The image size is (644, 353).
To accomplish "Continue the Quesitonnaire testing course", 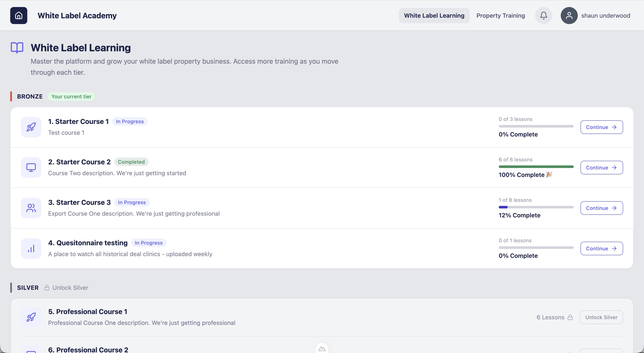I will click(x=601, y=249).
